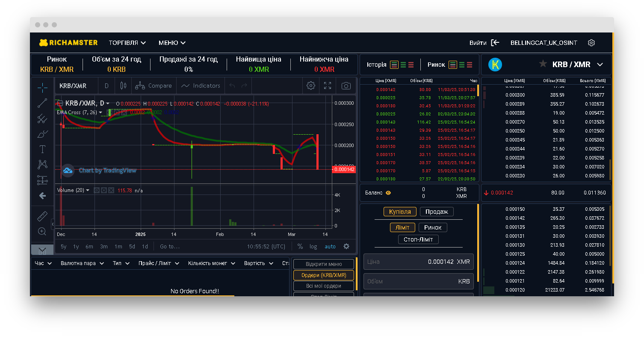Click Вийти to log out
644x339 pixels.
click(484, 43)
